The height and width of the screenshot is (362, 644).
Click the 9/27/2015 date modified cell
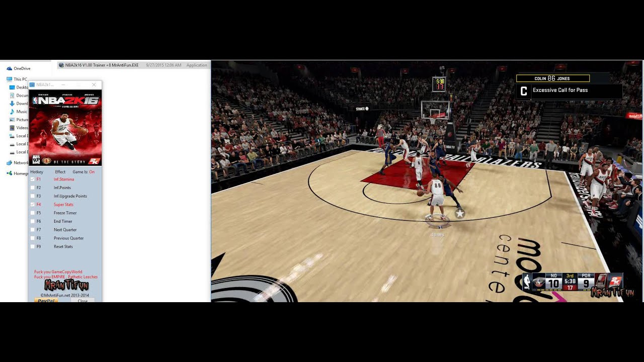(164, 65)
